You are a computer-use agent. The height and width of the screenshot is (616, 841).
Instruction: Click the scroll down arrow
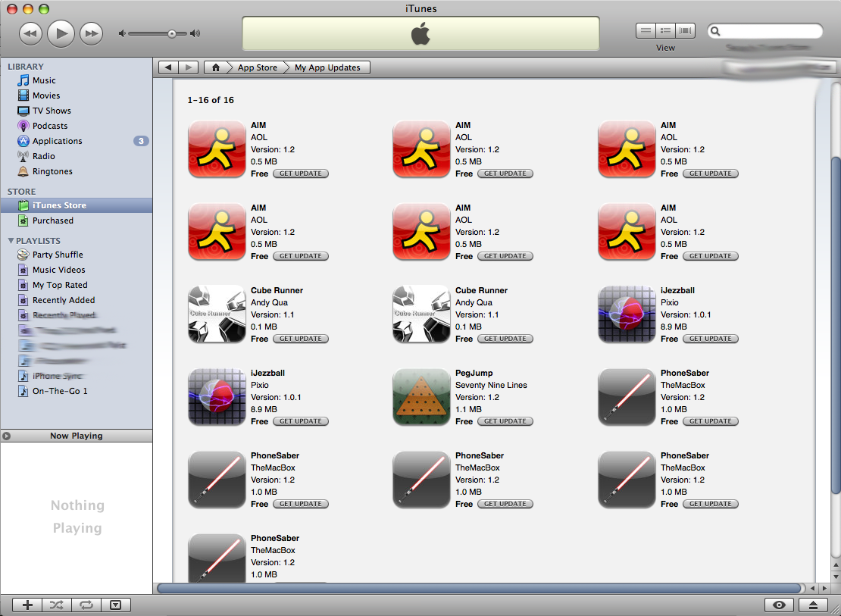(836, 577)
